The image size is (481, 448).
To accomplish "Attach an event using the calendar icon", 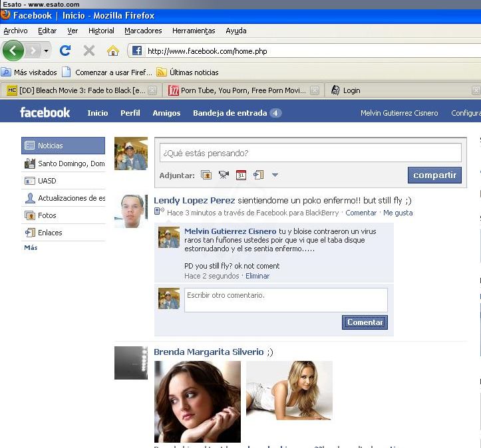I will 241,175.
